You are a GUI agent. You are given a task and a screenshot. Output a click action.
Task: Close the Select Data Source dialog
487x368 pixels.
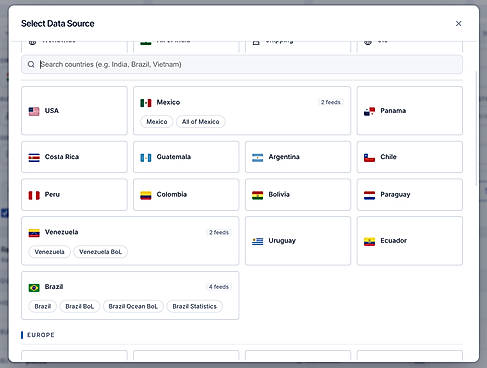[458, 23]
